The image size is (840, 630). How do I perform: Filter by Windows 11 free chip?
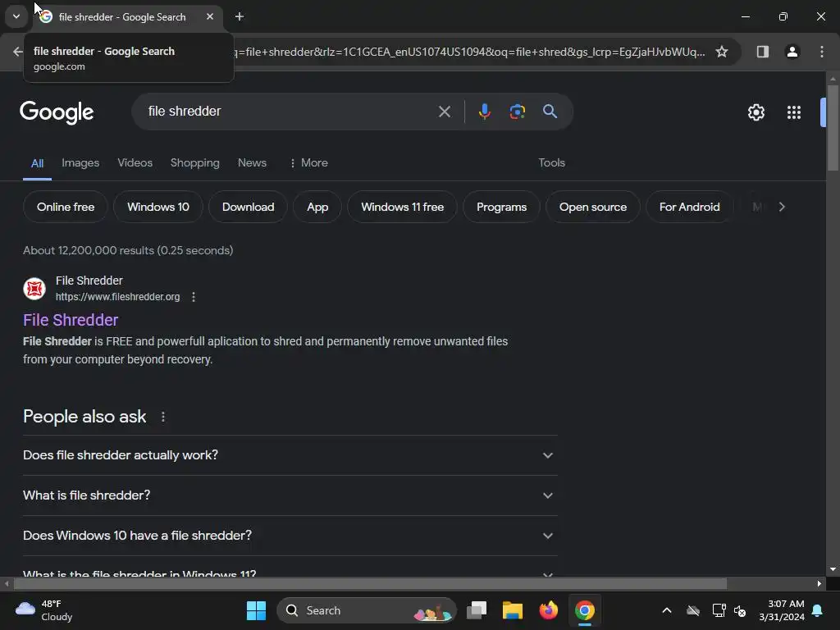point(402,207)
